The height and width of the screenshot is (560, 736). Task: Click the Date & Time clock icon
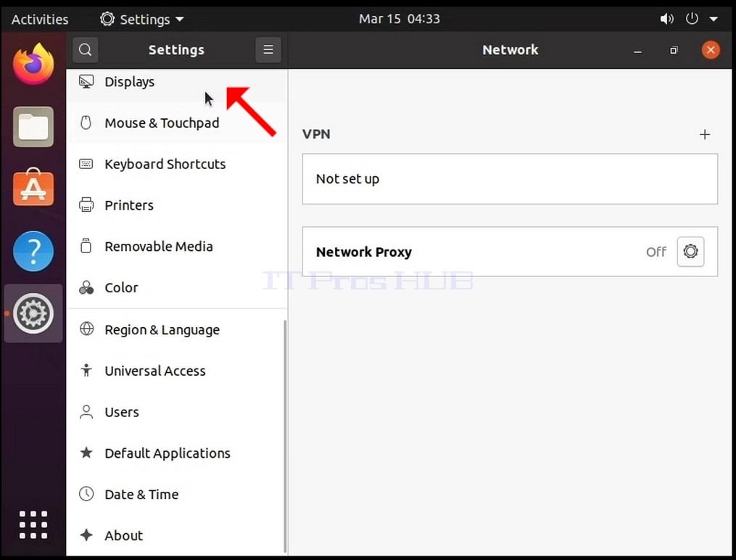pyautogui.click(x=86, y=494)
